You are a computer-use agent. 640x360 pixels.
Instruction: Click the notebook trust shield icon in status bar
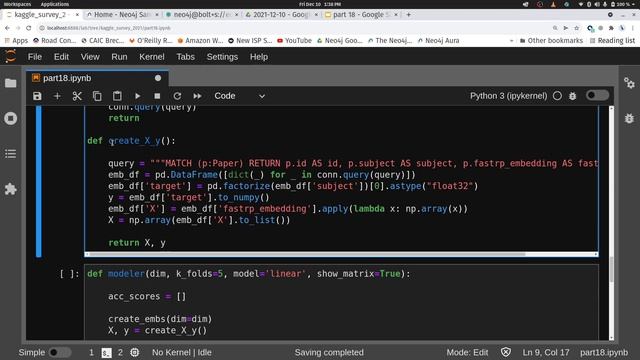click(506, 352)
